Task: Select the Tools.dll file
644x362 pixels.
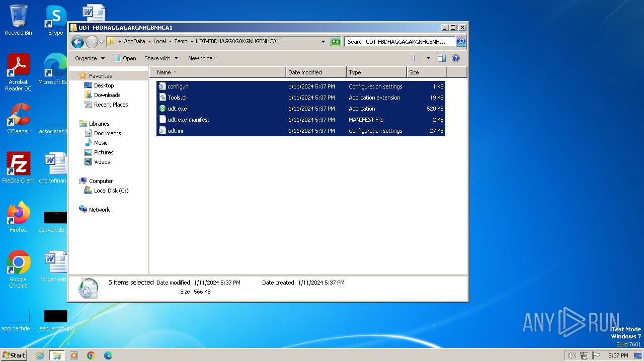Action: 301,98
